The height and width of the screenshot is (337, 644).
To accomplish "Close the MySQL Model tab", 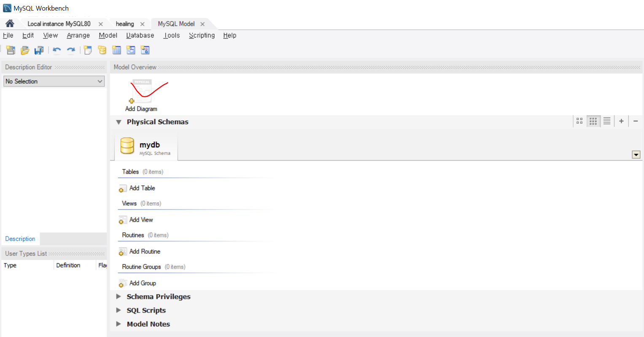I will [202, 24].
